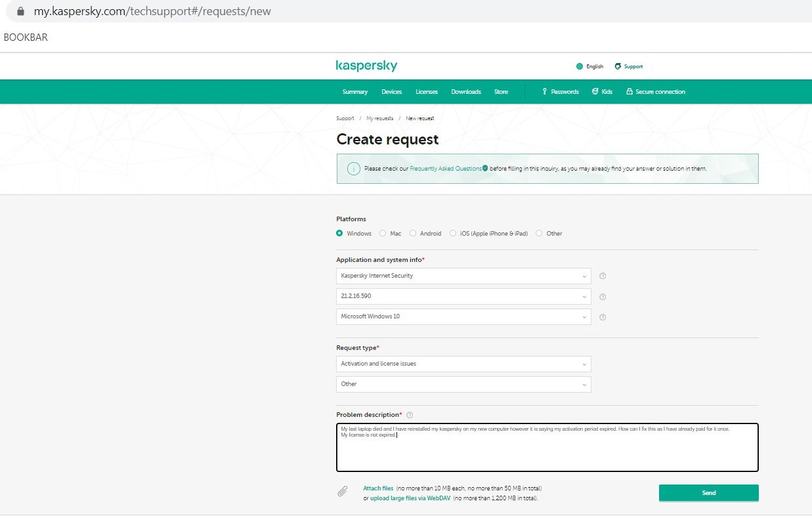The width and height of the screenshot is (812, 518).
Task: Open the Licenses tab
Action: (x=427, y=92)
